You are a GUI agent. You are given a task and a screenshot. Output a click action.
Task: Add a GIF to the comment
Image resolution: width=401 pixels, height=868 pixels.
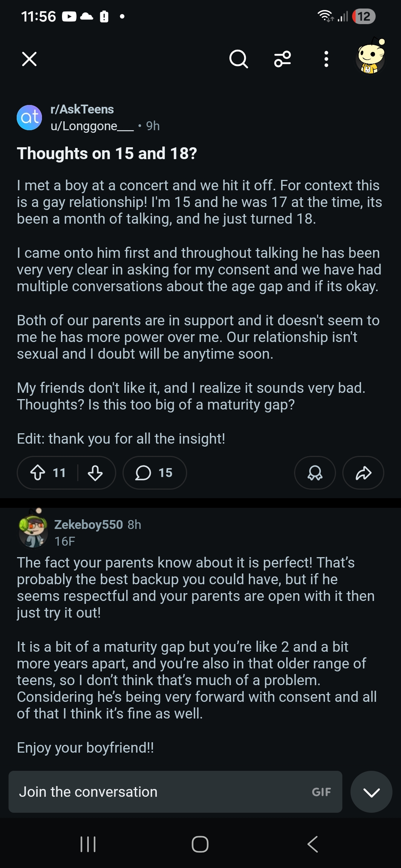[x=321, y=792]
